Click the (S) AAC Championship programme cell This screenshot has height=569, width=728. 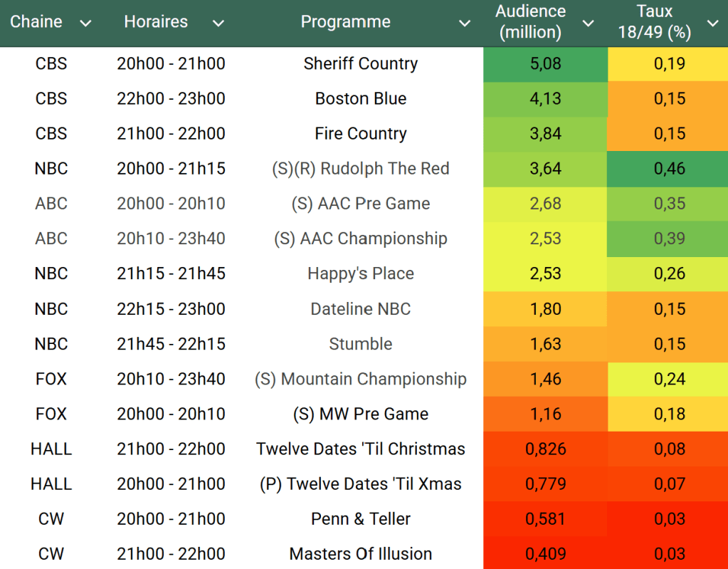coord(360,239)
